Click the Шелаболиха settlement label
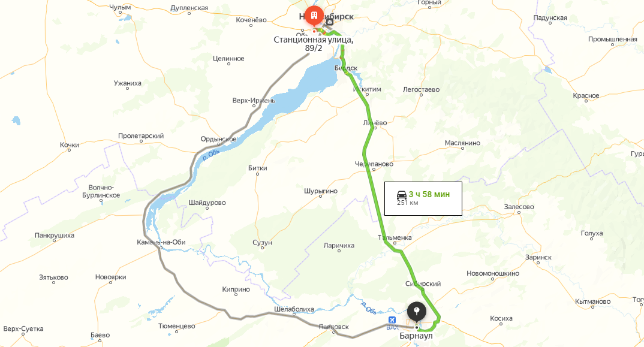 pos(294,309)
